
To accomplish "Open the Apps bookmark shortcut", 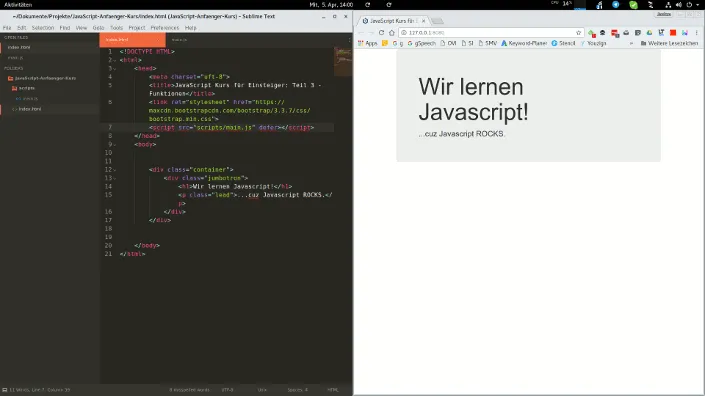I will 367,44.
